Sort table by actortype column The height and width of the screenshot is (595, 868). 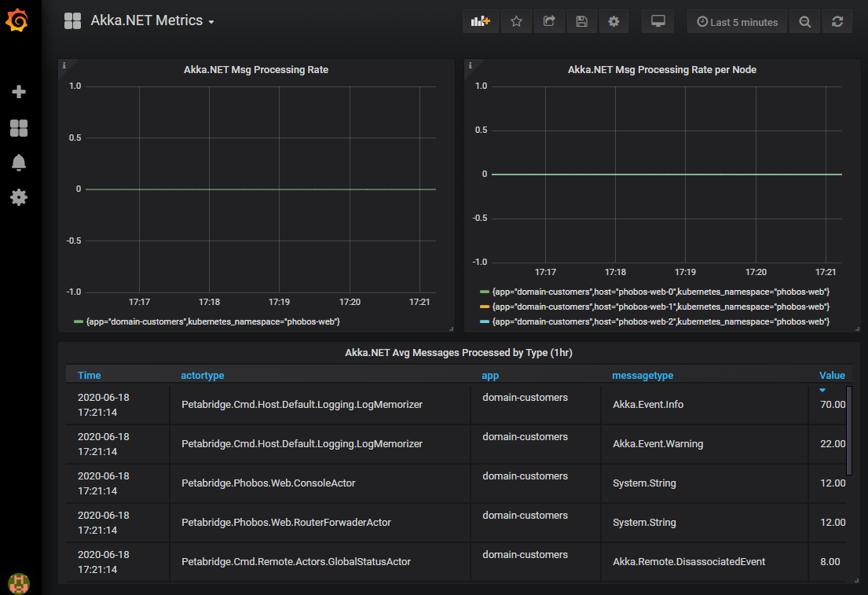(203, 376)
